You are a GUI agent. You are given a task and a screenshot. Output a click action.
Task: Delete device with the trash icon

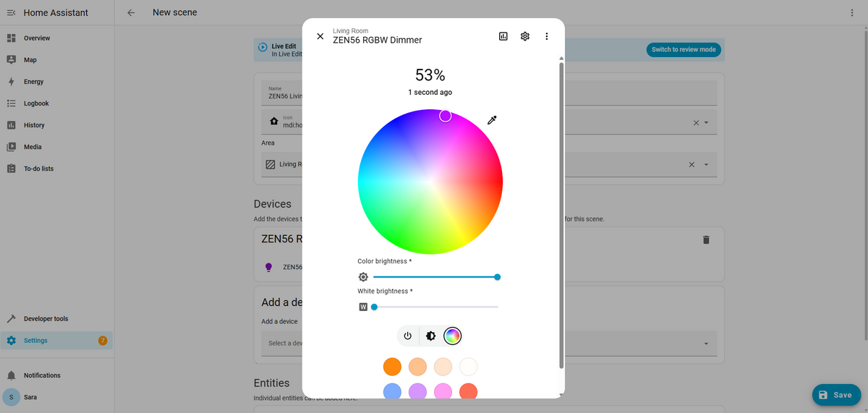(x=706, y=239)
